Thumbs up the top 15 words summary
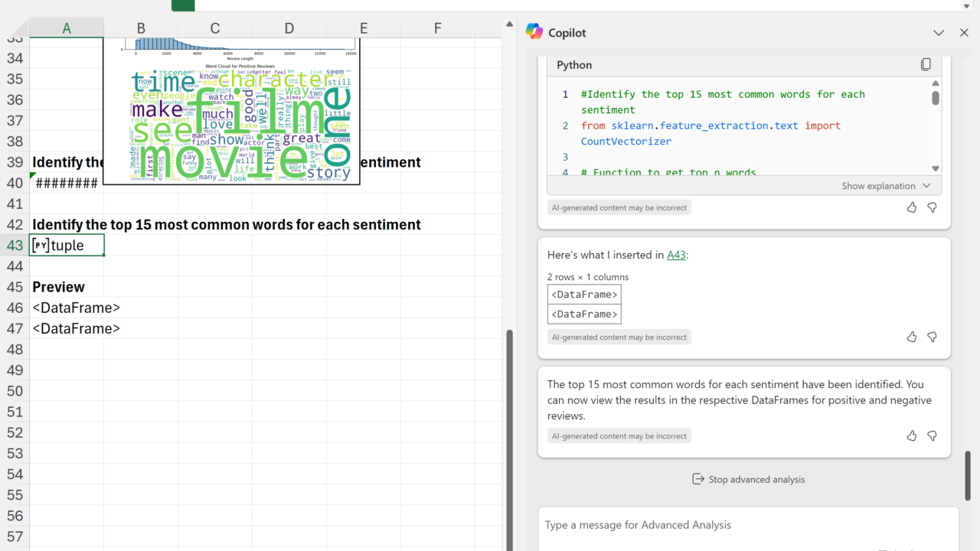980x551 pixels. pos(911,435)
